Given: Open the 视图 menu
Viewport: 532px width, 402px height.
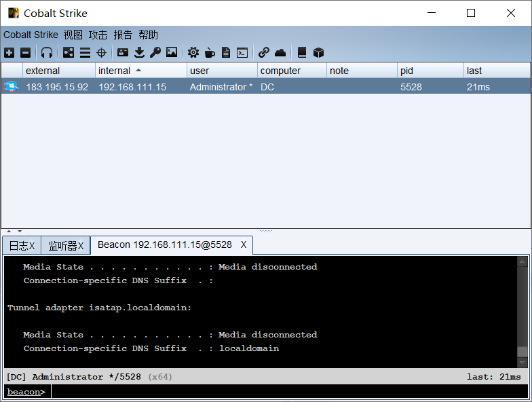Looking at the screenshot, I should click(x=73, y=35).
